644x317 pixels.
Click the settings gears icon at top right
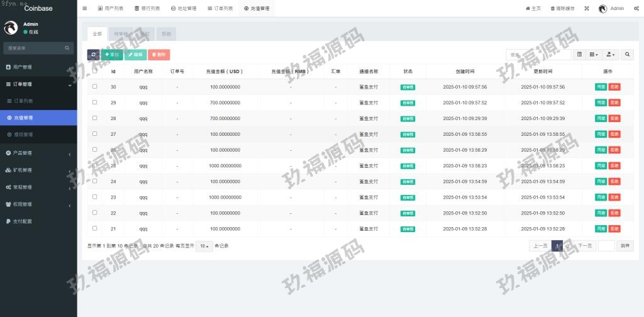(634, 8)
